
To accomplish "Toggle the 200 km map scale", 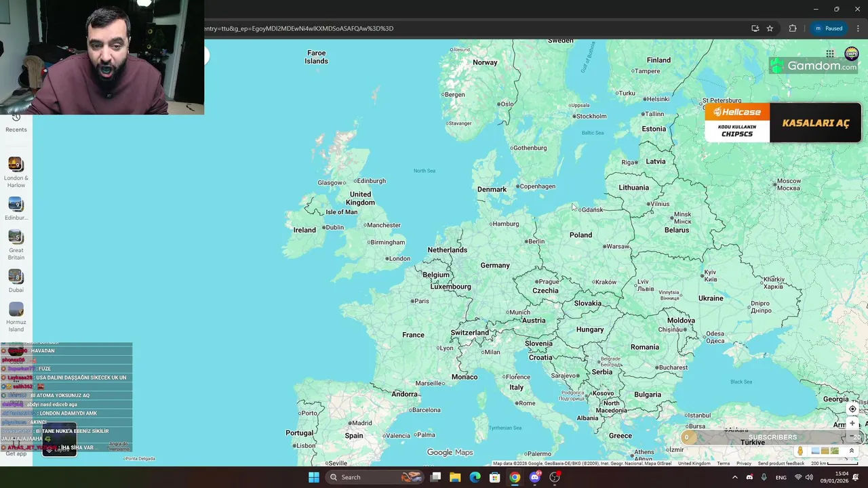I will [x=835, y=464].
